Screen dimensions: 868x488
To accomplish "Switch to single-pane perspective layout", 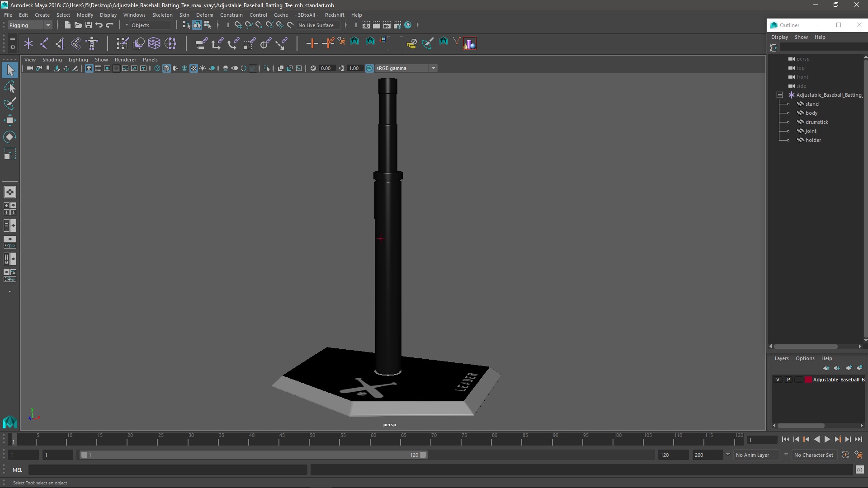I will click(10, 192).
